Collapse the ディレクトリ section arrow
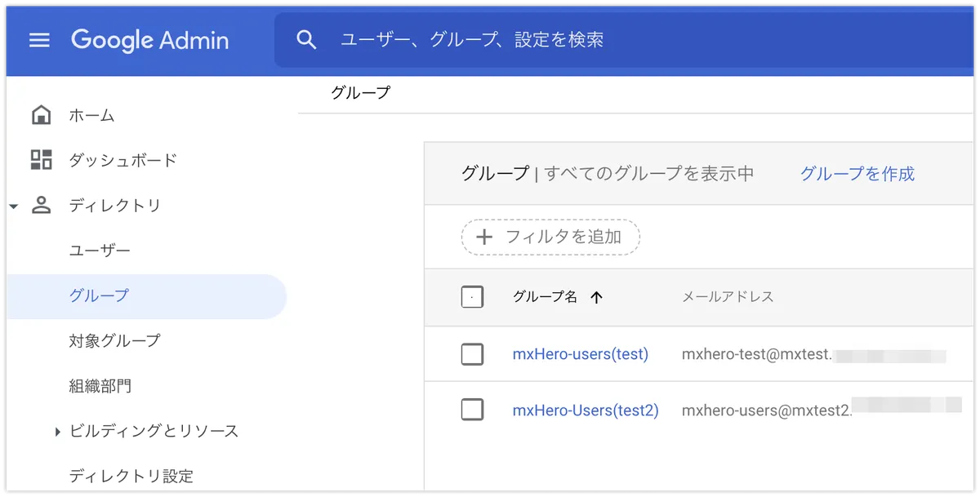The image size is (980, 497). 13,206
